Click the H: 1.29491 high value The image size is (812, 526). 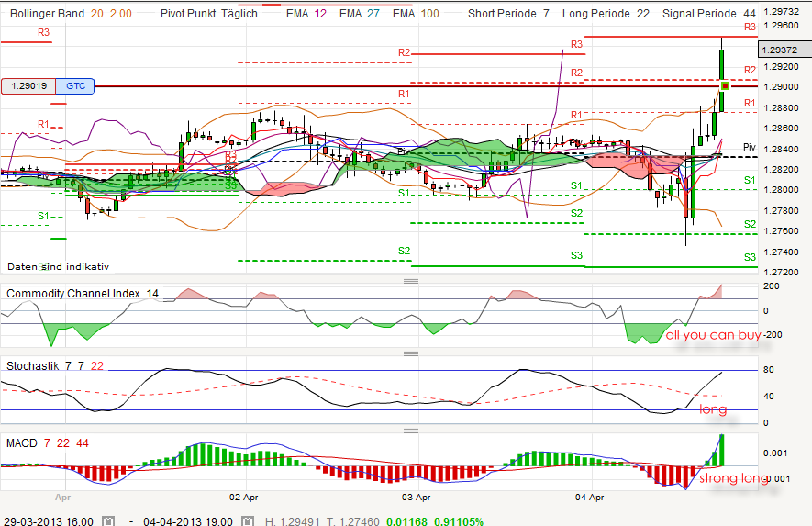292,520
